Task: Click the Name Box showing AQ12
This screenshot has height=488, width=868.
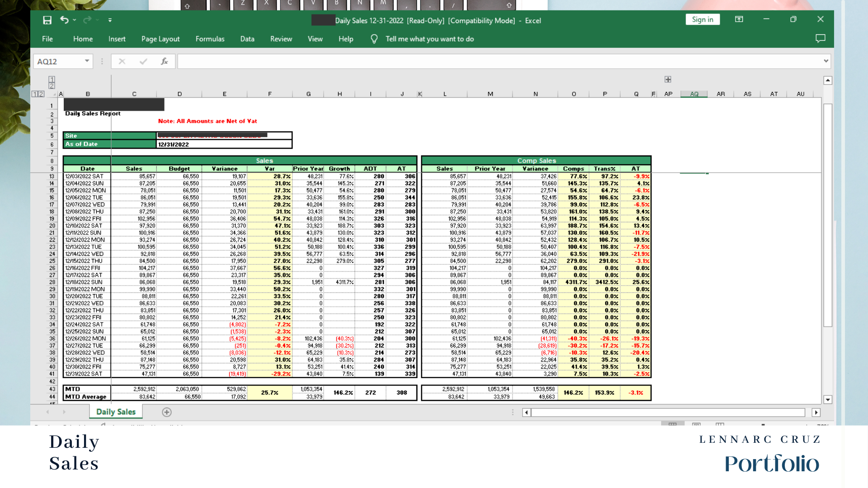Action: point(58,61)
